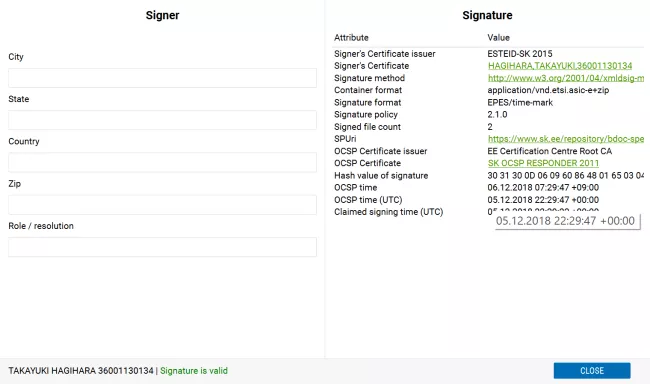The height and width of the screenshot is (384, 650).
Task: Click the Signature is valid status text
Action: [194, 371]
